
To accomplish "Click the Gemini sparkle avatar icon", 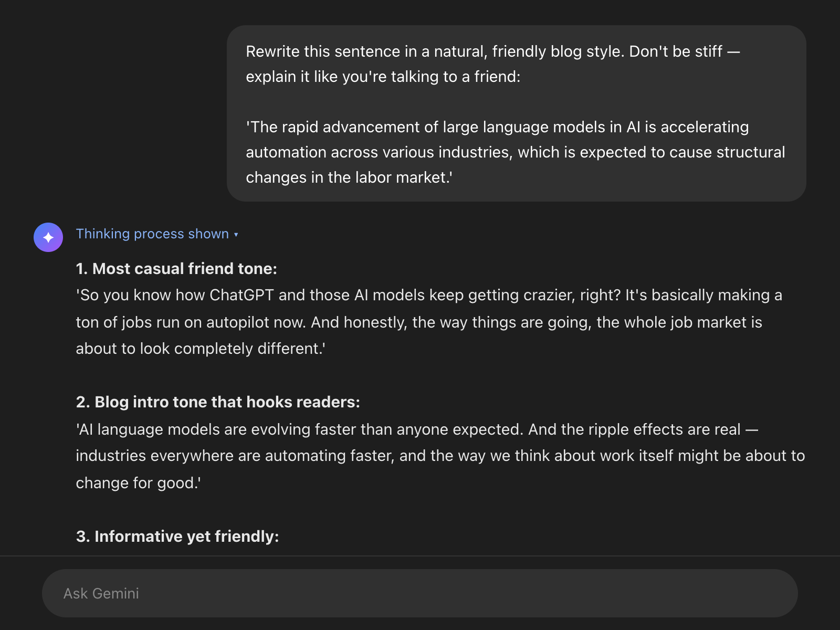I will (48, 237).
